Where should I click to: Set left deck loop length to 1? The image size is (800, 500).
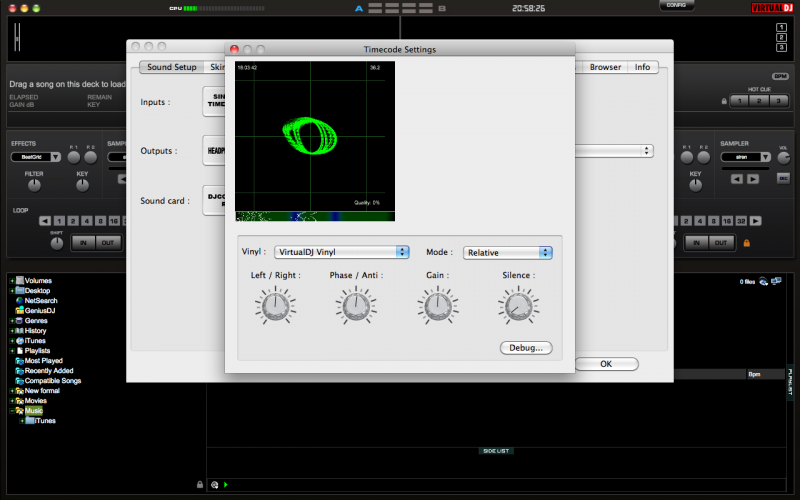tap(59, 221)
